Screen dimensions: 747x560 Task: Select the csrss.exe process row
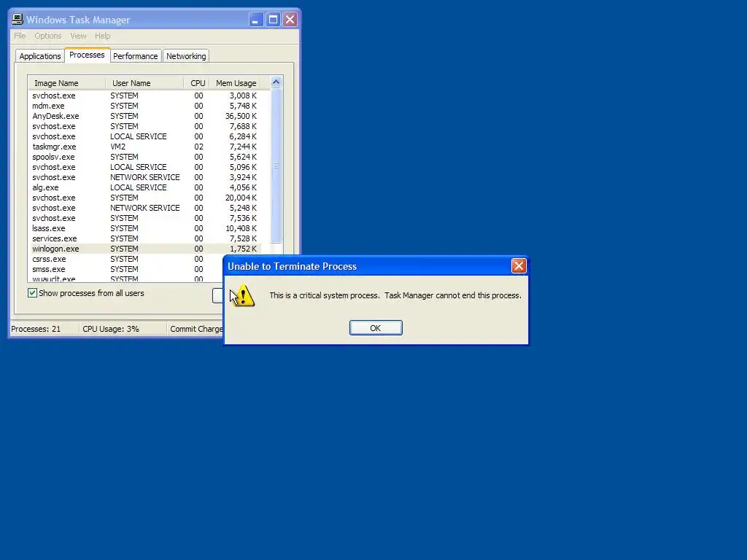point(125,259)
